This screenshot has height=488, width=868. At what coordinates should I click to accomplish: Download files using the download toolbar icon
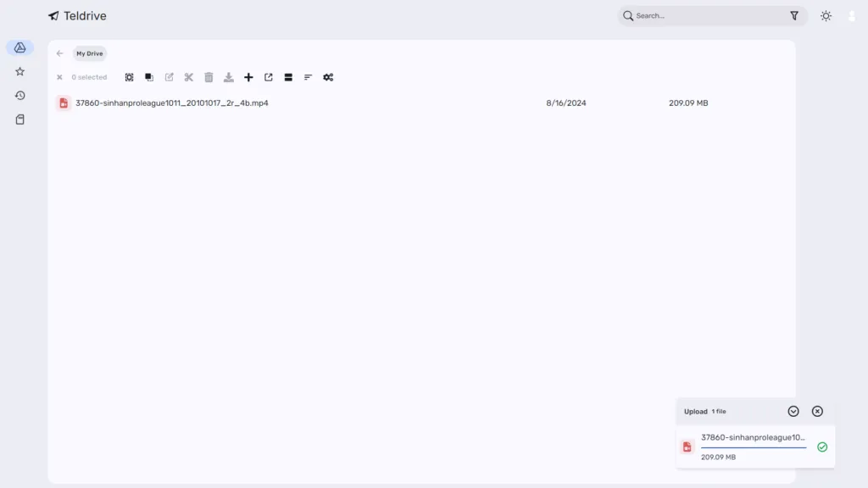[x=228, y=77]
